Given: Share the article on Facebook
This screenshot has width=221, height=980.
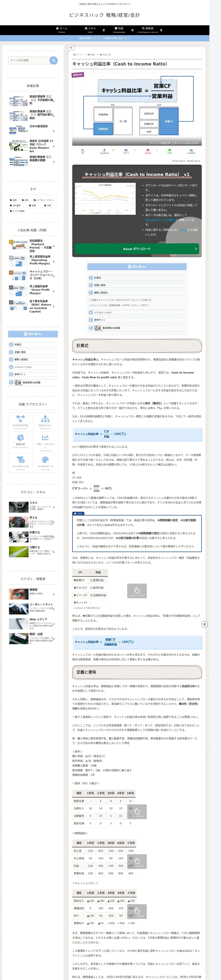Looking at the screenshot, I should 104,151.
